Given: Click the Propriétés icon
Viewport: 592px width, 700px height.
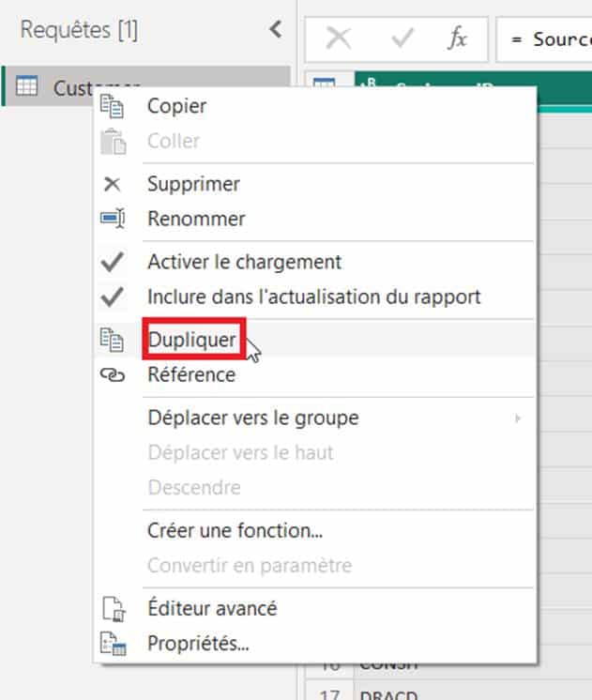Looking at the screenshot, I should coord(113,645).
